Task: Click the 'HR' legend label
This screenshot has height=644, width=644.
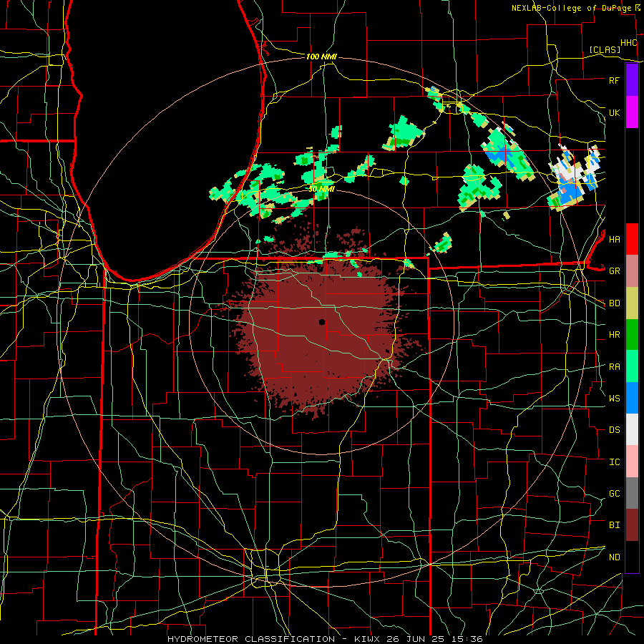Action: 615,335
